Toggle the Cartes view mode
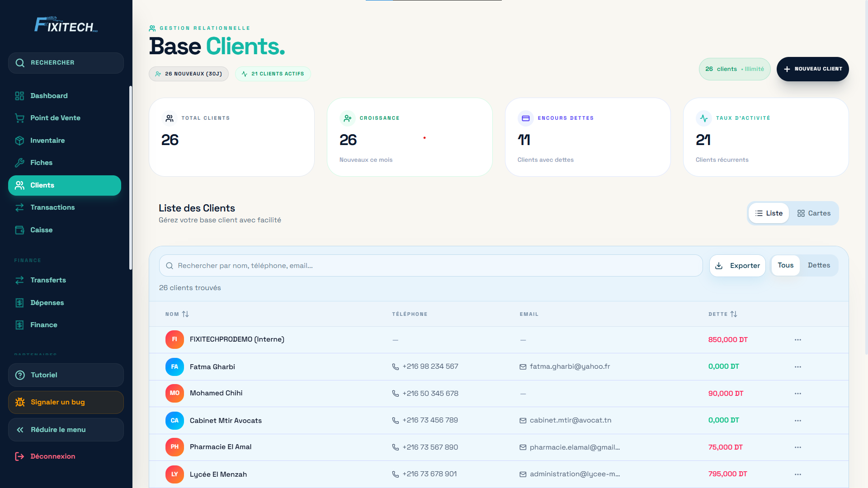 pos(814,213)
